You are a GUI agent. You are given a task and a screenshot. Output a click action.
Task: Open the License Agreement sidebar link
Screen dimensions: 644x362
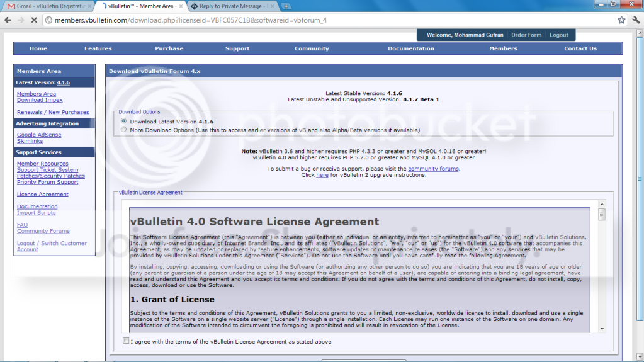(x=43, y=195)
